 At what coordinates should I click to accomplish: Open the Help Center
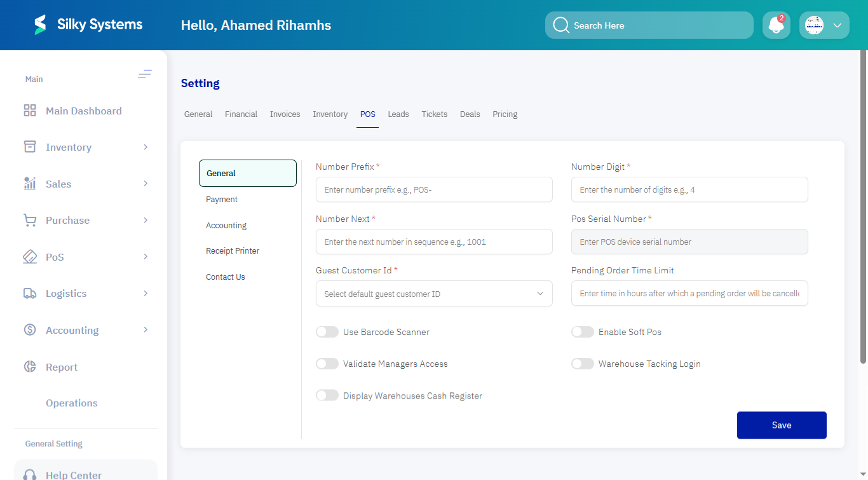tap(73, 474)
